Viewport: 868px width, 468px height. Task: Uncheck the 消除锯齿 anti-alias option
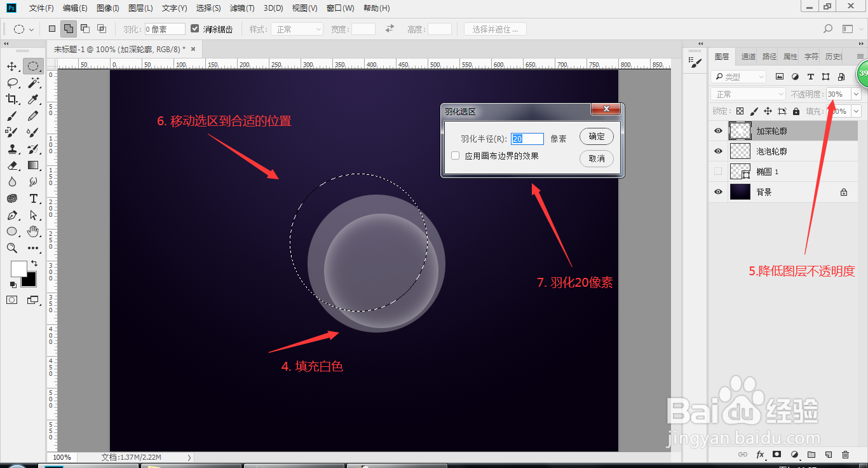pyautogui.click(x=195, y=29)
